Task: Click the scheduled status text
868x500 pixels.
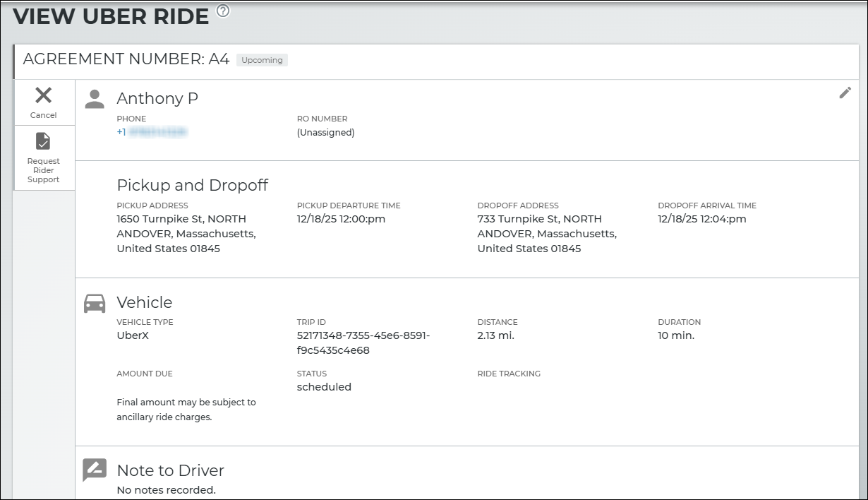Action: point(324,387)
